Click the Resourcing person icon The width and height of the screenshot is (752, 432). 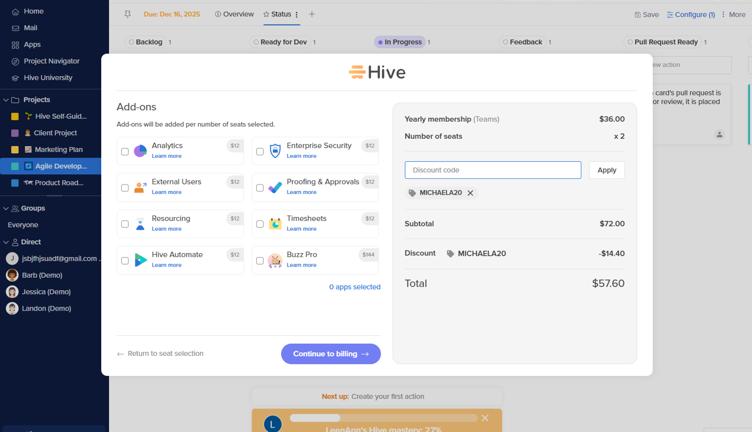pos(140,224)
